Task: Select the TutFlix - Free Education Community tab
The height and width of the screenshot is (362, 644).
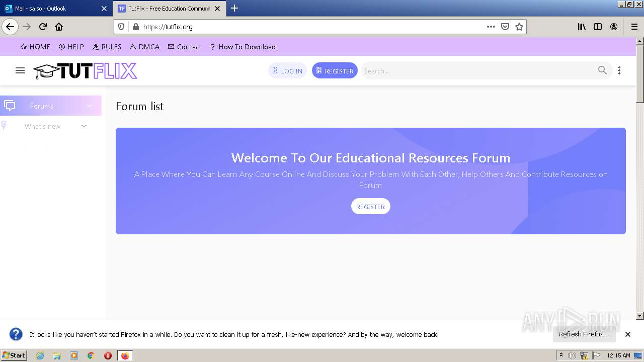Action: tap(170, 9)
